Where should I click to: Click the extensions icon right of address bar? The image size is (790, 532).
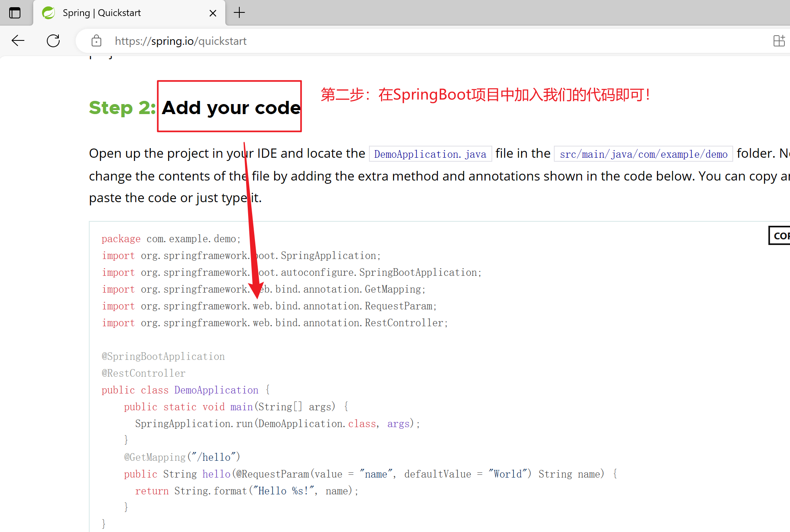tap(779, 41)
